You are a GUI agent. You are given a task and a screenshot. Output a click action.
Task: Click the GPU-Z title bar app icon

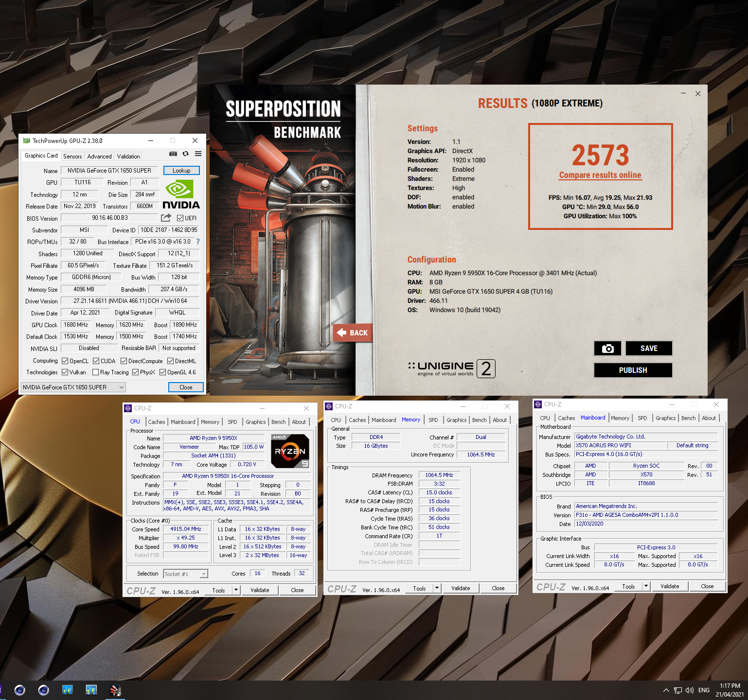(x=26, y=141)
